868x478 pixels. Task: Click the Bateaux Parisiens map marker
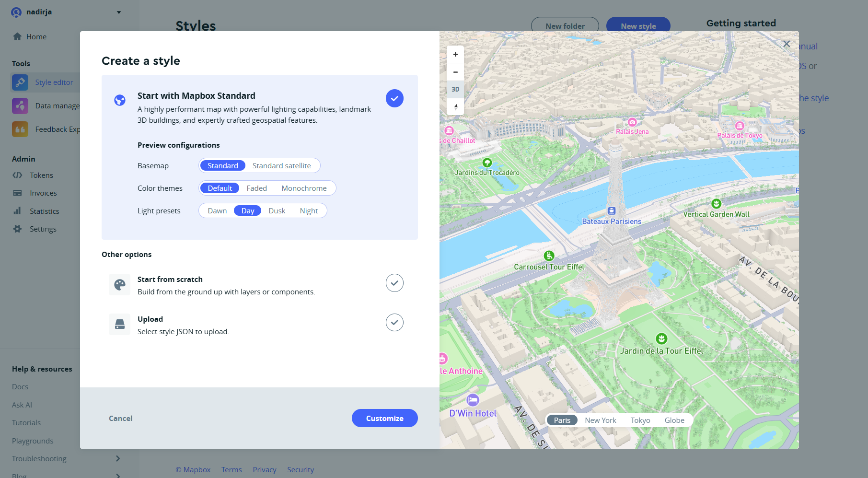coord(612,211)
